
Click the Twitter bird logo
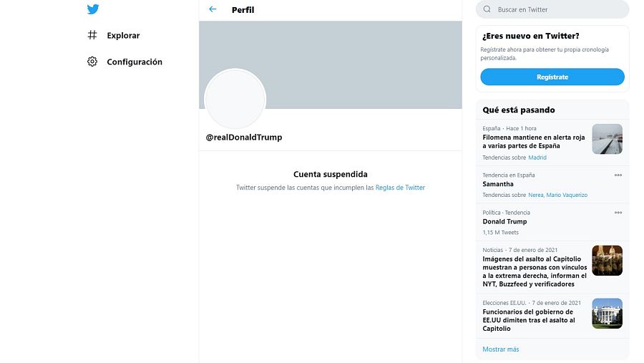coord(93,9)
